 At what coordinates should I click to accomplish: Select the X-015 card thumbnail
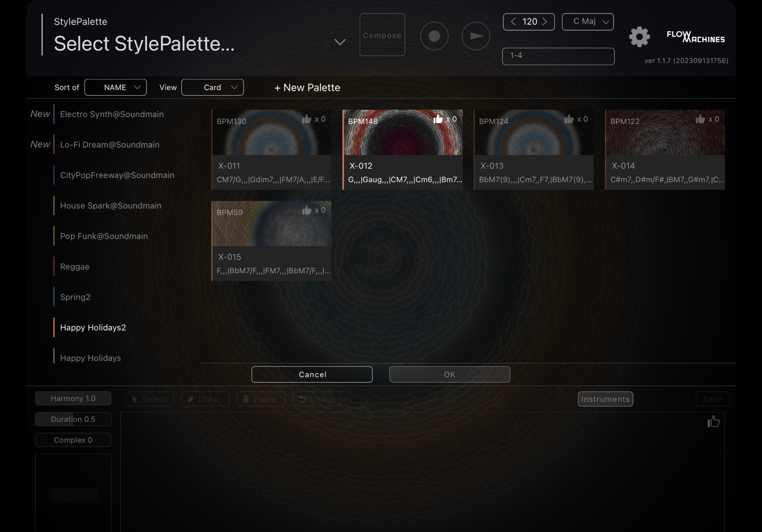272,224
